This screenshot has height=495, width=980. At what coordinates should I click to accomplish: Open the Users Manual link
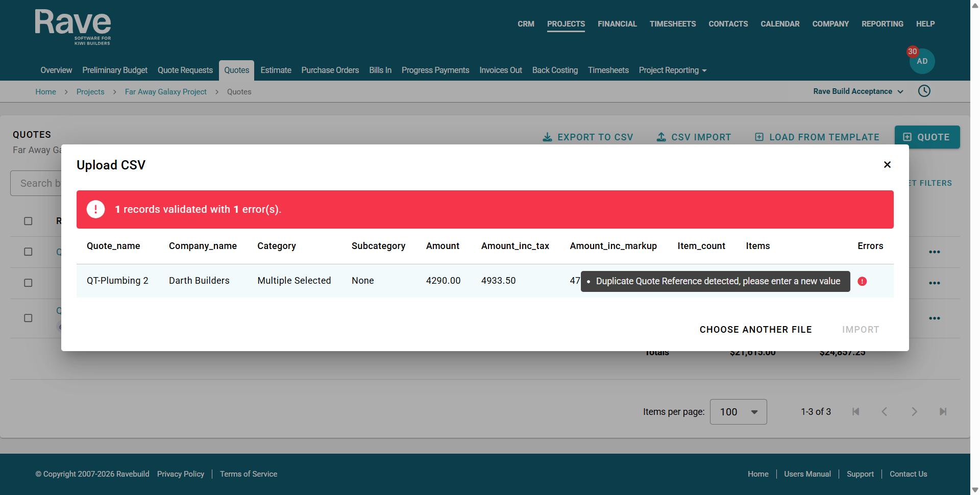pos(807,474)
